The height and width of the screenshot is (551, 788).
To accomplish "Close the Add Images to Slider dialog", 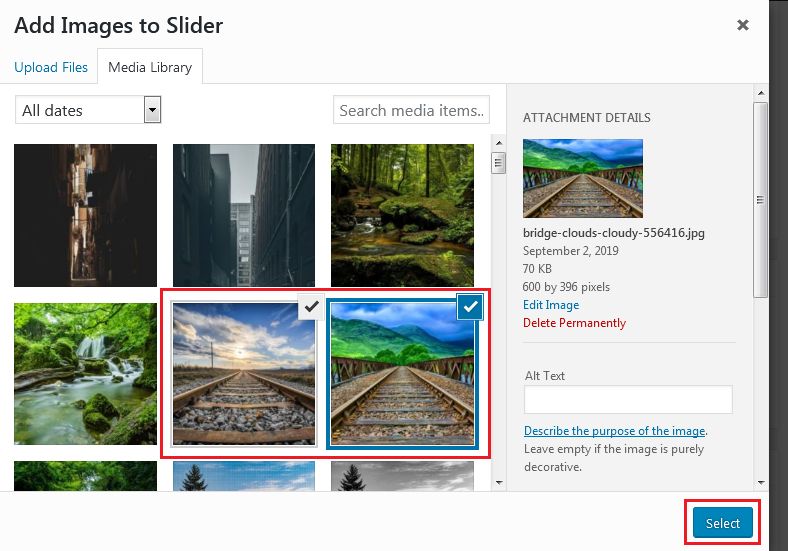I will (742, 25).
